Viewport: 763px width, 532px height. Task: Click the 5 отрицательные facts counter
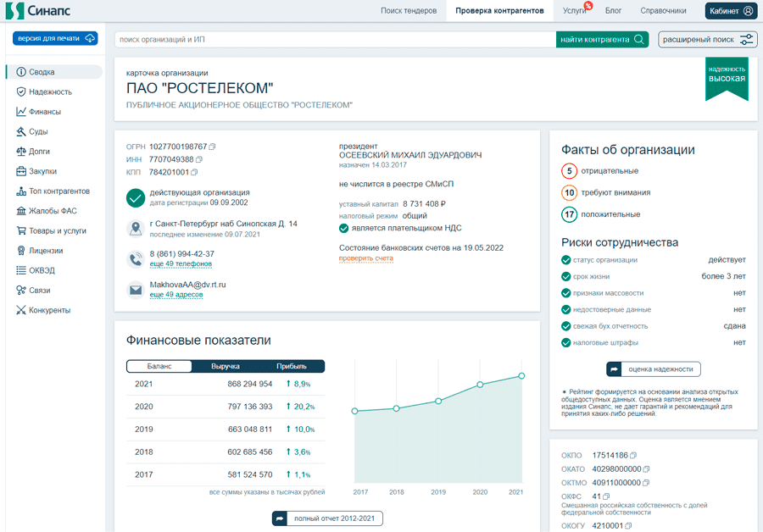570,171
